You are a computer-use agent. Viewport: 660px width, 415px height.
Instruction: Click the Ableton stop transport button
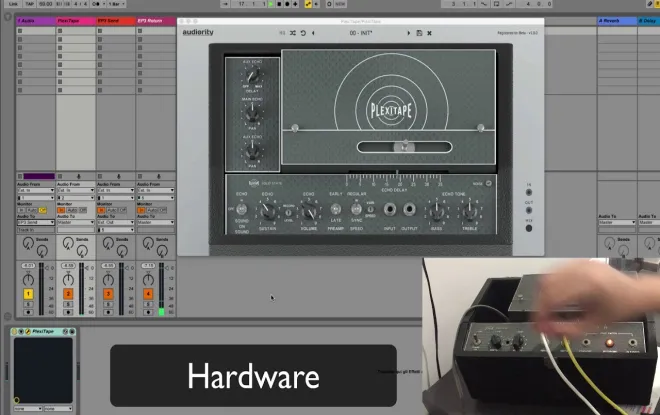[x=279, y=4]
